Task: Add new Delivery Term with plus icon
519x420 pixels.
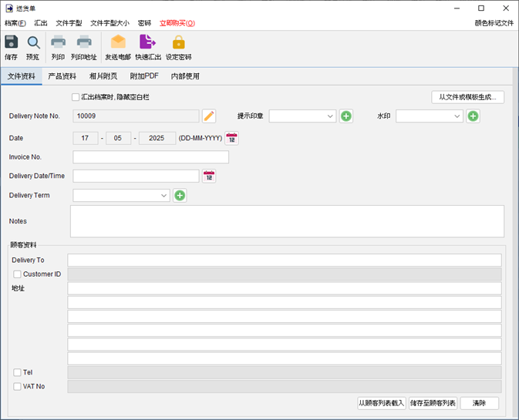Action: coord(180,196)
